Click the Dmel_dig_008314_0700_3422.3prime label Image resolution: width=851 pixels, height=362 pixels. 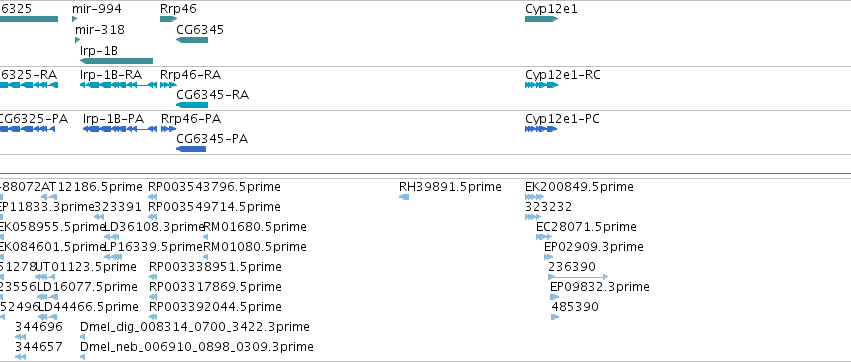coord(195,327)
